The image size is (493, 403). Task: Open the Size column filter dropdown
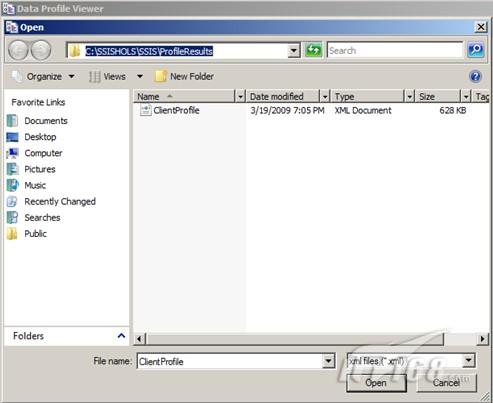(x=466, y=97)
